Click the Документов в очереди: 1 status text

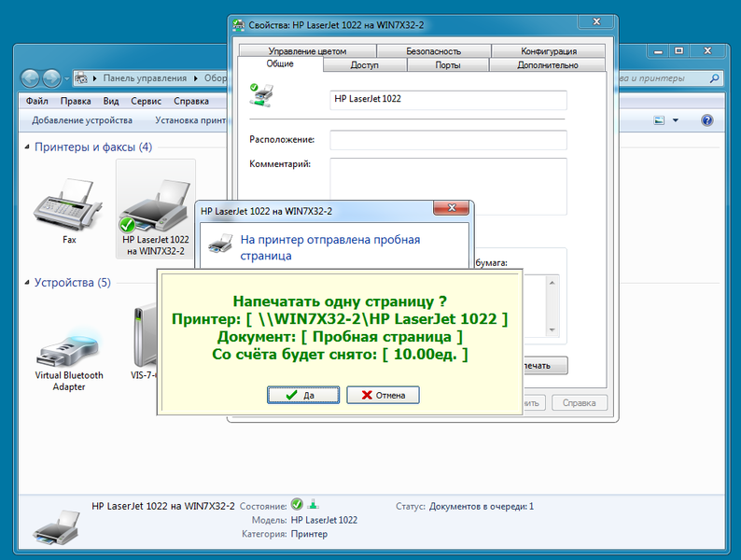point(481,506)
